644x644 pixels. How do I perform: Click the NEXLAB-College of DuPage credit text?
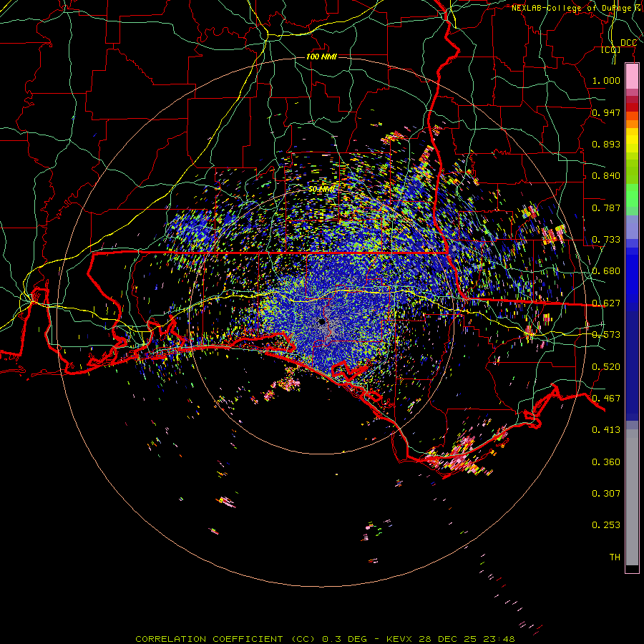click(577, 8)
